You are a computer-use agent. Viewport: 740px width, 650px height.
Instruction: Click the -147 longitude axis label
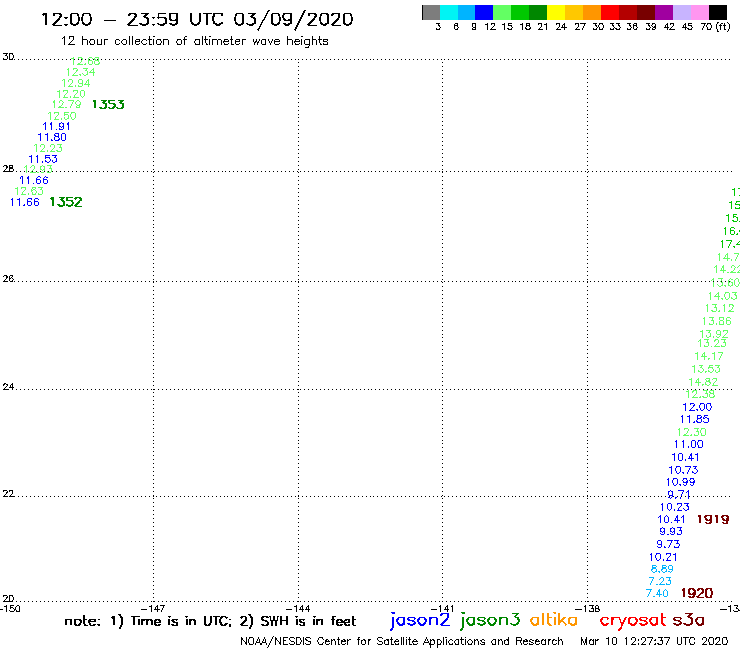(153, 608)
